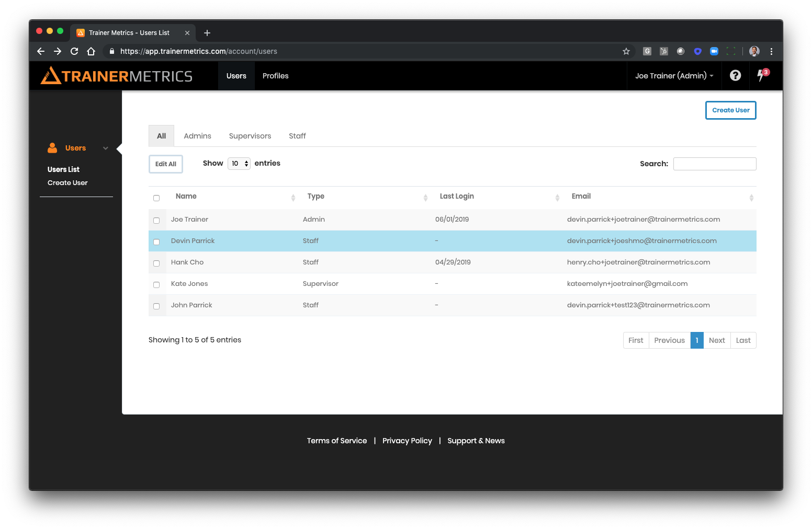Tick the Kate Jones row checkbox

(x=156, y=284)
